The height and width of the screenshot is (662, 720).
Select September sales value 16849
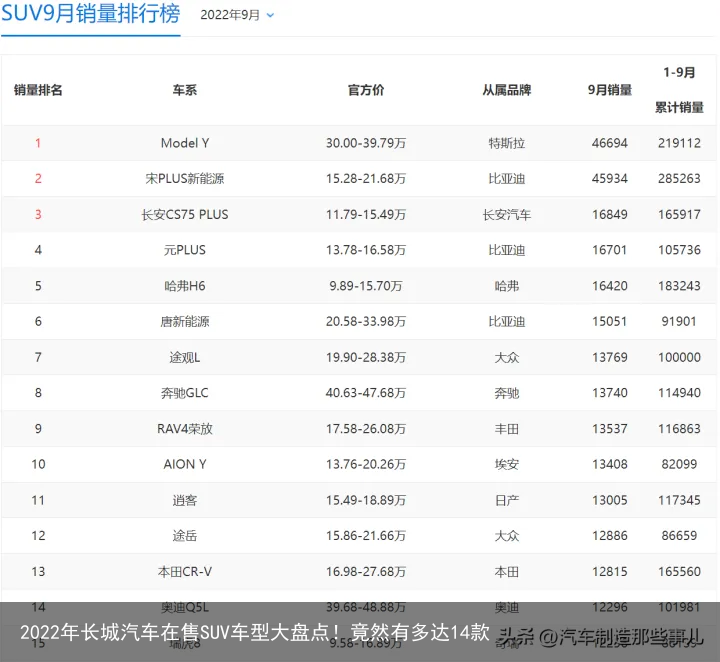coord(610,214)
